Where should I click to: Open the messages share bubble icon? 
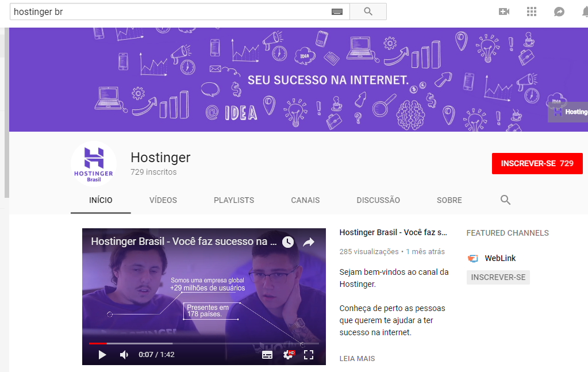[x=559, y=11]
